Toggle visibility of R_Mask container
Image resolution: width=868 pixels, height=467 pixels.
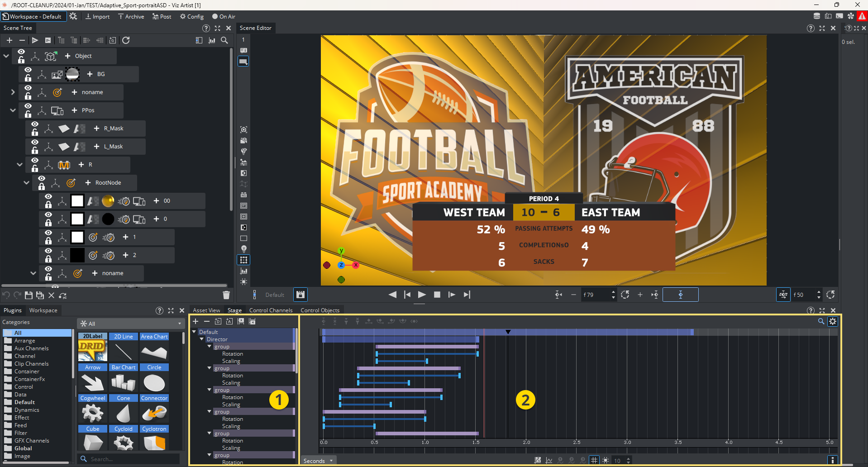point(35,124)
